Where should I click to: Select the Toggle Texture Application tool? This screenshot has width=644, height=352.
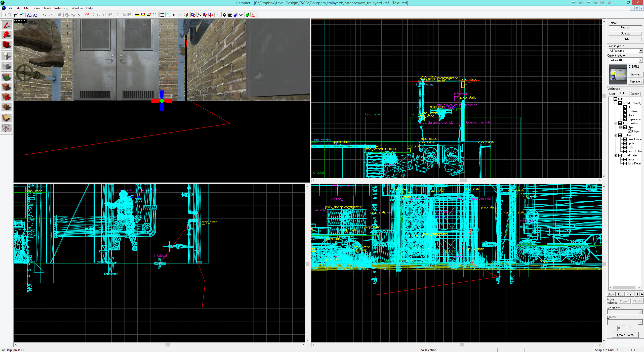[x=7, y=77]
